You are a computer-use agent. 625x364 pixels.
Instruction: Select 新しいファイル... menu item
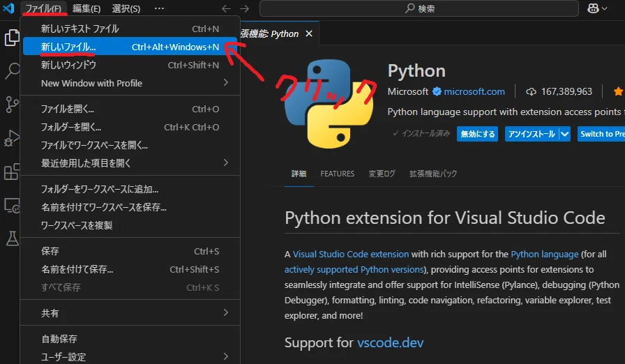[x=130, y=47]
